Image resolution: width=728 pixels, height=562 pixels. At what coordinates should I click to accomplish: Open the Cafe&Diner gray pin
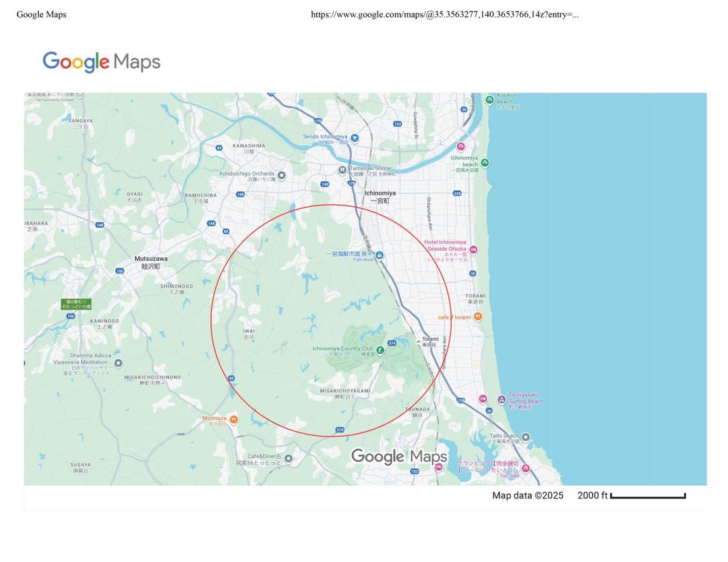[x=289, y=458]
